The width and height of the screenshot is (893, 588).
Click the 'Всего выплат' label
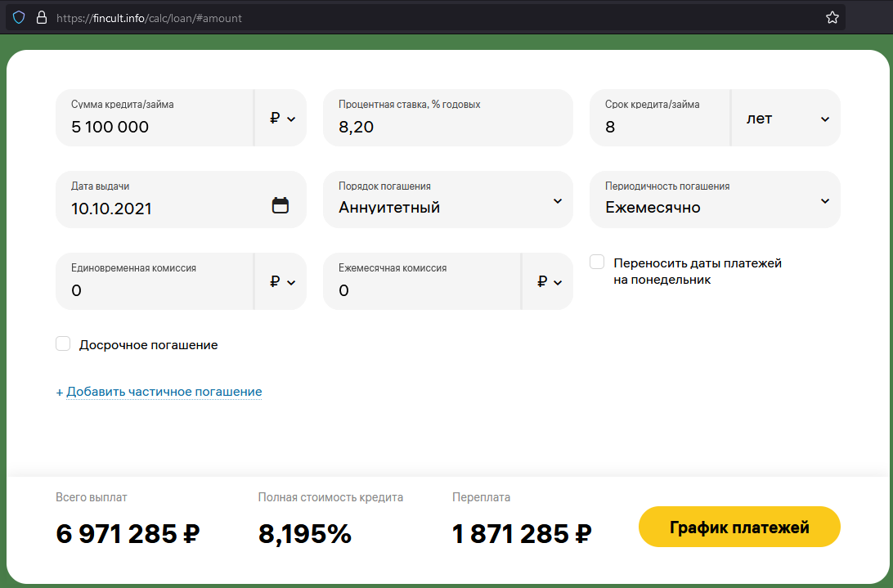91,497
